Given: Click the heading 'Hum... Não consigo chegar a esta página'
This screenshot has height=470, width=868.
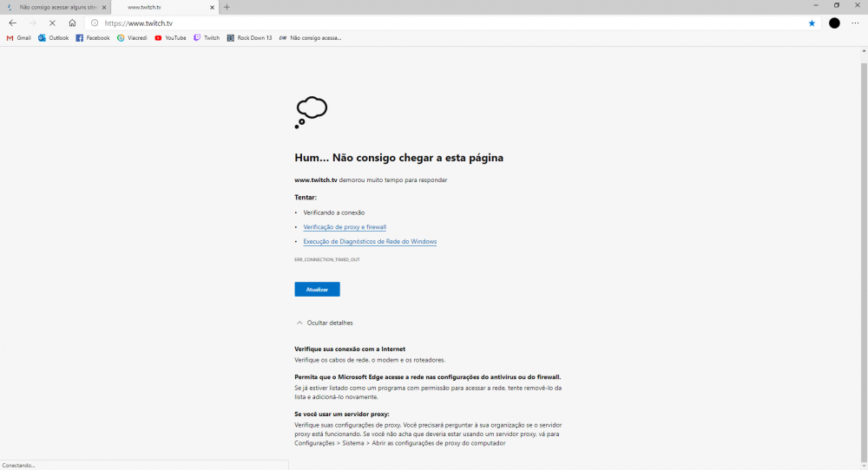Looking at the screenshot, I should click(x=398, y=158).
